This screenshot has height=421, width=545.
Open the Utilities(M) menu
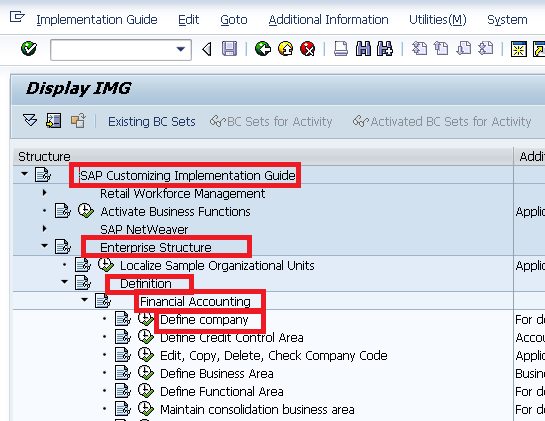click(438, 20)
